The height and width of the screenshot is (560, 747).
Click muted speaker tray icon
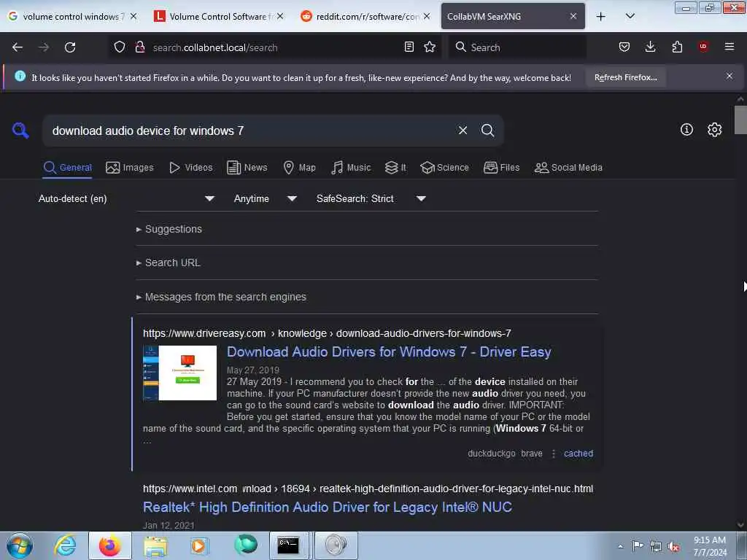pyautogui.click(x=673, y=547)
